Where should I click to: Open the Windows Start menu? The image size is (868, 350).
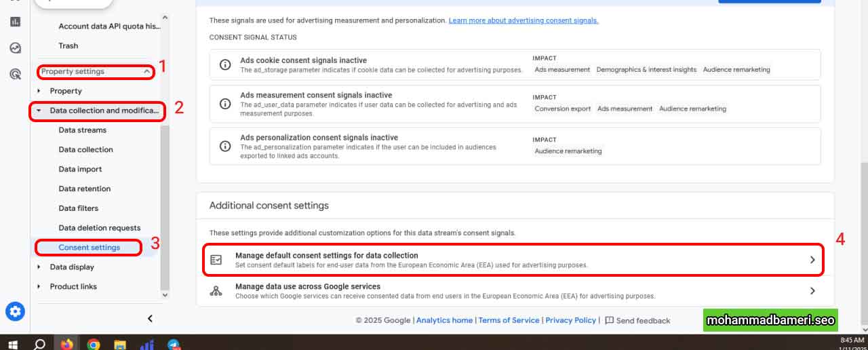point(13,344)
